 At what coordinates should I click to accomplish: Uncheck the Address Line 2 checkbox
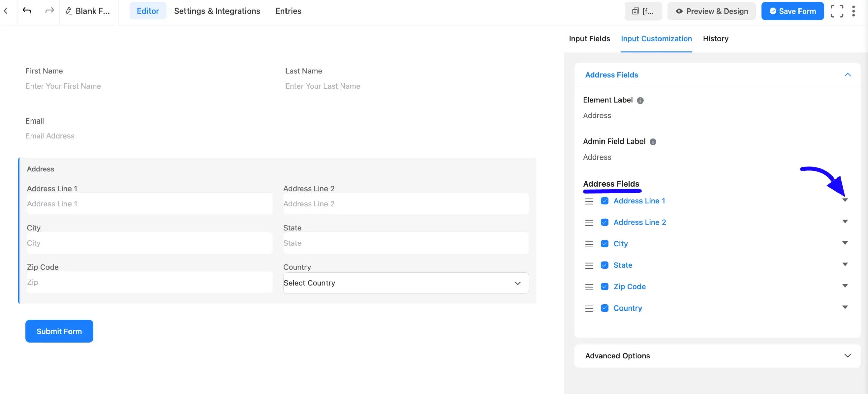pyautogui.click(x=605, y=222)
